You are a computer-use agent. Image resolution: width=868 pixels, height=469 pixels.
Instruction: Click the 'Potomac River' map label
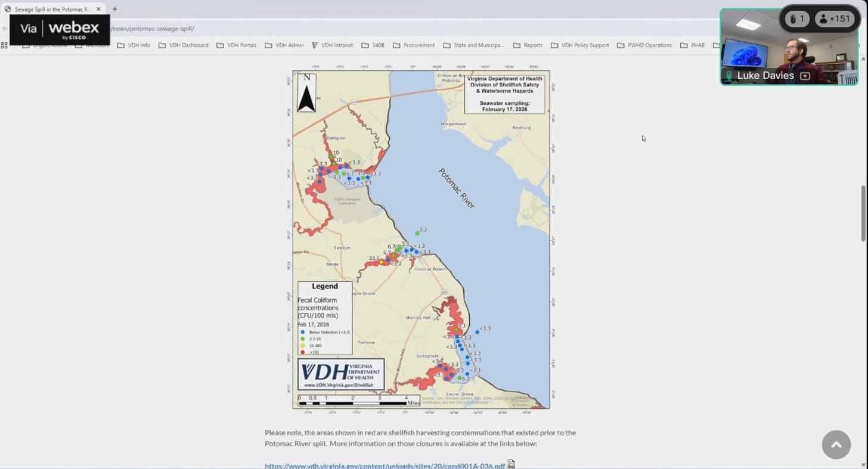(x=457, y=188)
